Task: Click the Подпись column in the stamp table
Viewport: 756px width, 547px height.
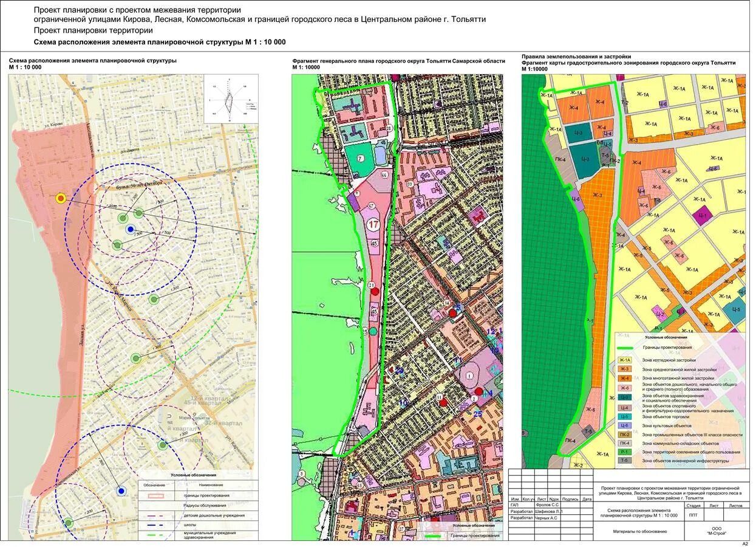Action: [570, 498]
